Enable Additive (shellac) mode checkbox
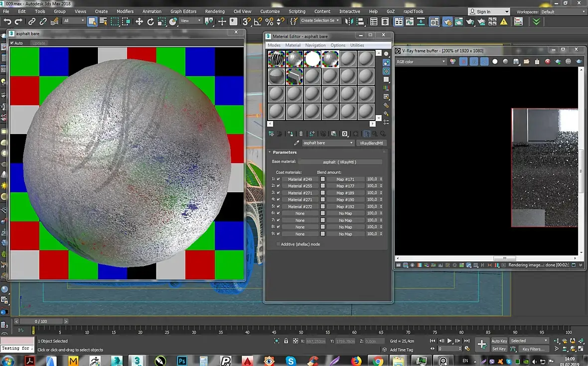This screenshot has width=588, height=366. tap(278, 244)
